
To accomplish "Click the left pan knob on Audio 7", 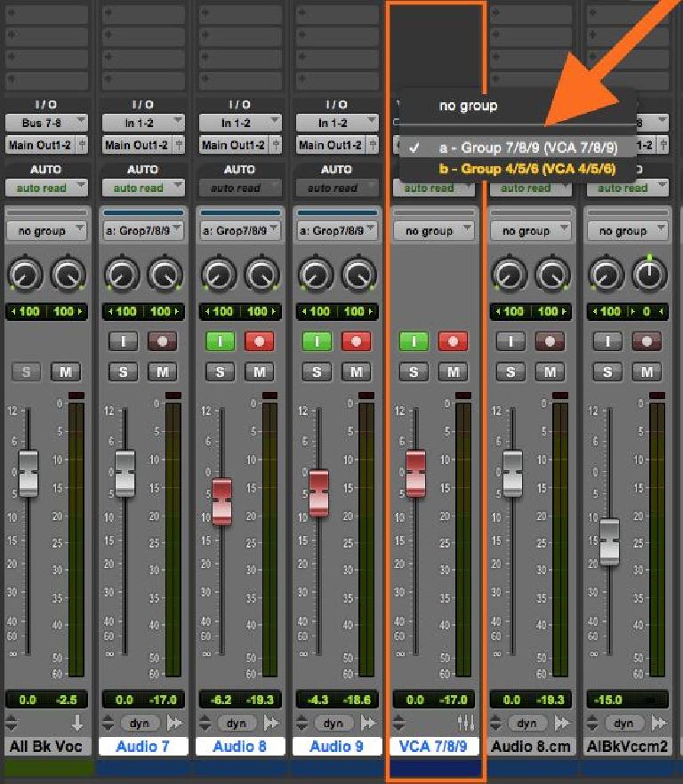I will [122, 275].
